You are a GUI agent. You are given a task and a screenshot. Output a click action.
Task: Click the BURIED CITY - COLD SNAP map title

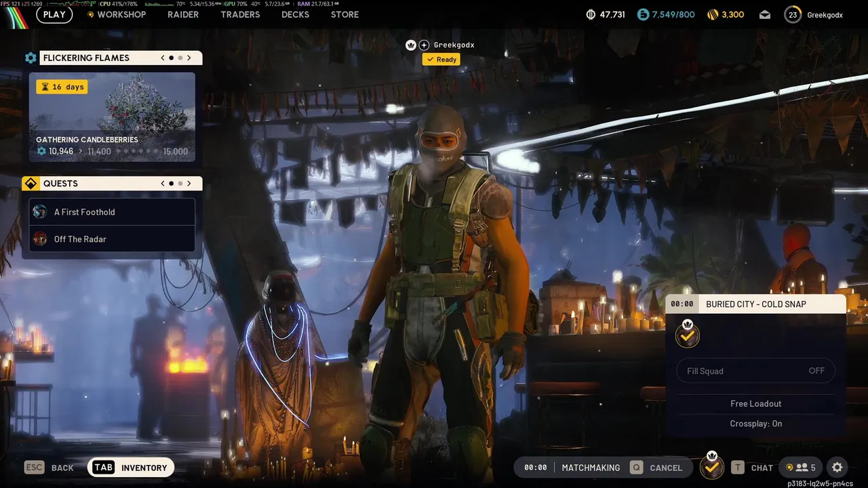coord(756,304)
